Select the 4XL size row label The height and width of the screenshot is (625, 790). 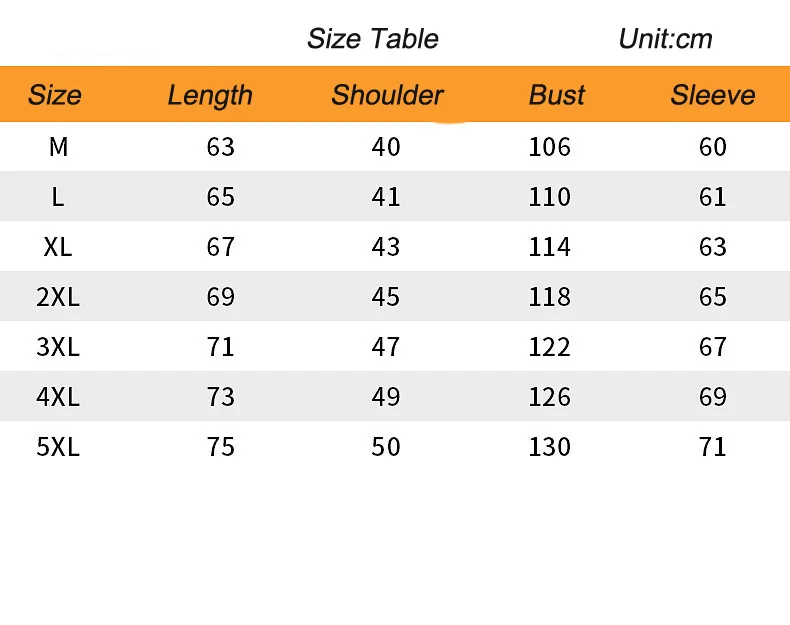[58, 397]
